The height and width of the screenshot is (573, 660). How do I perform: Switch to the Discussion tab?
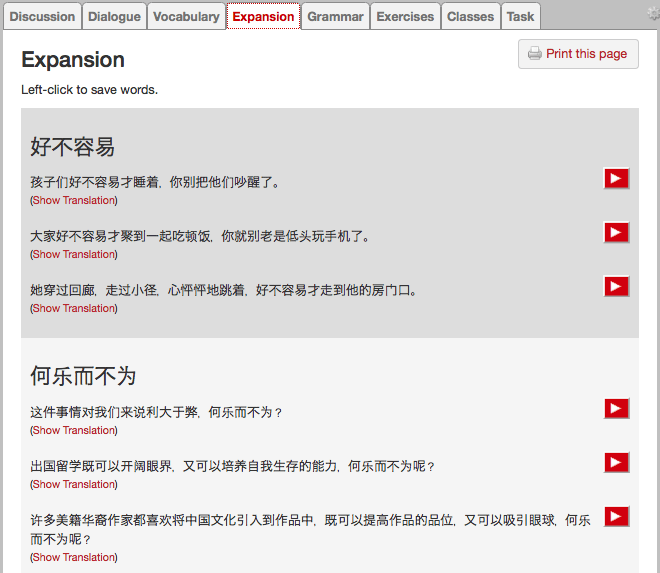[x=42, y=16]
